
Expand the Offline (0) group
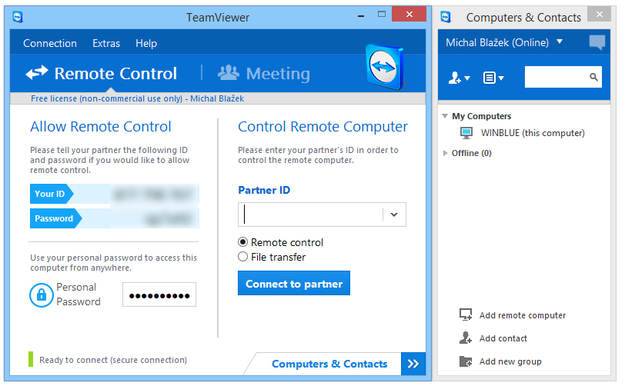point(445,153)
